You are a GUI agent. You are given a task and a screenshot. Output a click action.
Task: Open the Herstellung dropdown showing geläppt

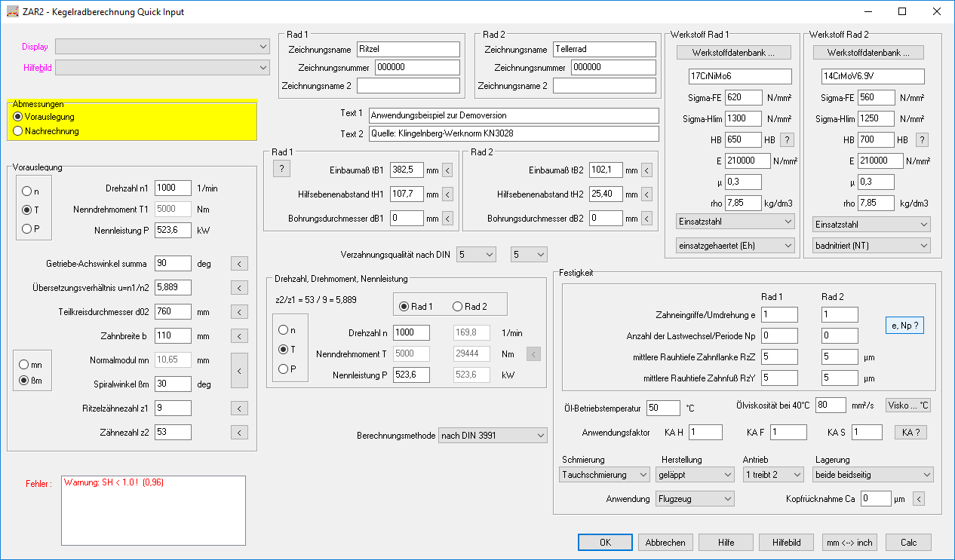tap(695, 475)
